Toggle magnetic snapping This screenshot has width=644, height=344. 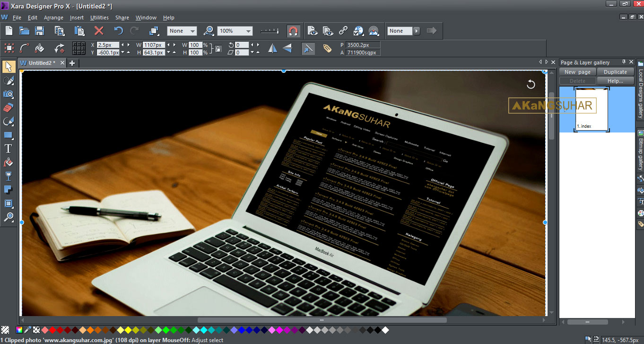(293, 31)
